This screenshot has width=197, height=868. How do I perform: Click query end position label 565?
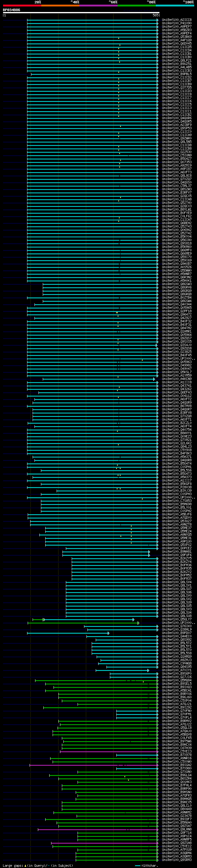155,15
